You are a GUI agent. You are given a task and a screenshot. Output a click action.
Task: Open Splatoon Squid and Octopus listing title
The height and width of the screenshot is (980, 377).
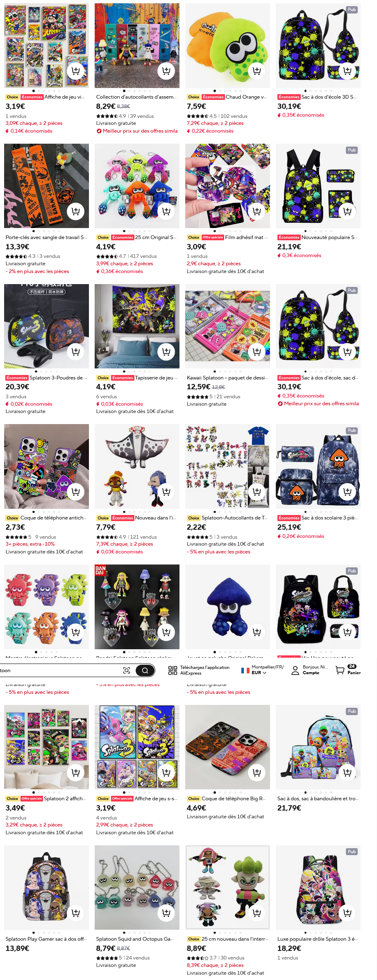[x=135, y=939]
